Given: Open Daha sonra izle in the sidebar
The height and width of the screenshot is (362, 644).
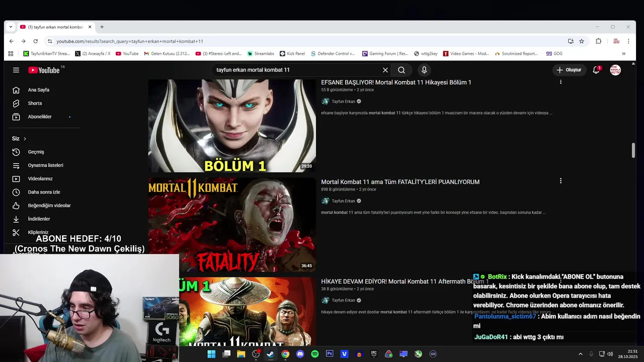Looking at the screenshot, I should (x=44, y=192).
